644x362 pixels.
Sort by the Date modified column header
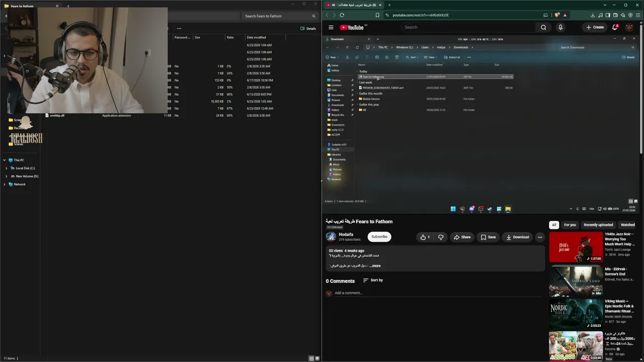(265, 37)
